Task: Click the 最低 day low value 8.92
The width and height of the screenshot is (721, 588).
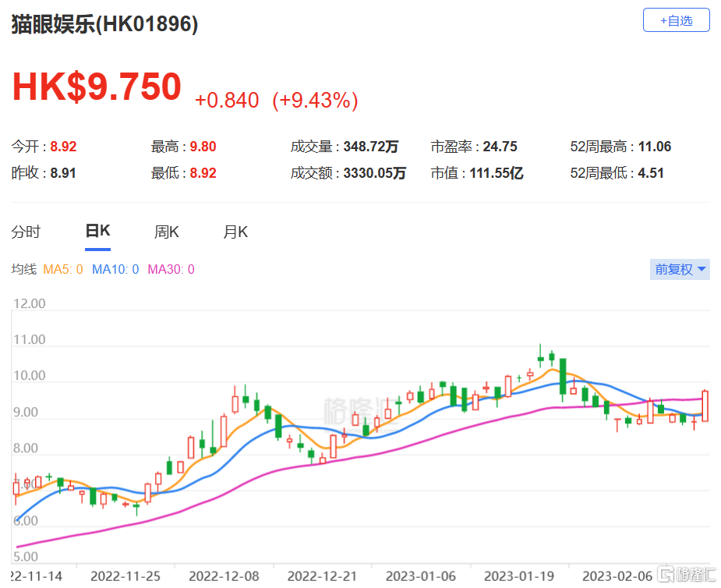Action: tap(203, 173)
